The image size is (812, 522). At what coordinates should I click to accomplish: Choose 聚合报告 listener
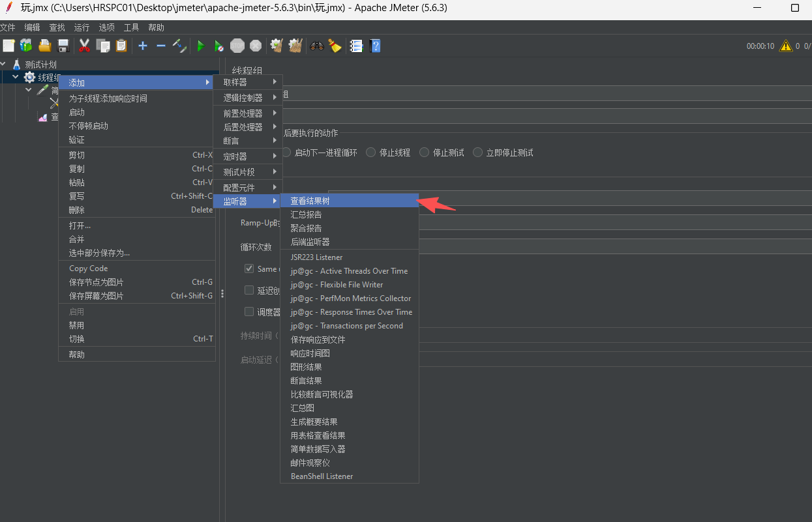pos(349,228)
